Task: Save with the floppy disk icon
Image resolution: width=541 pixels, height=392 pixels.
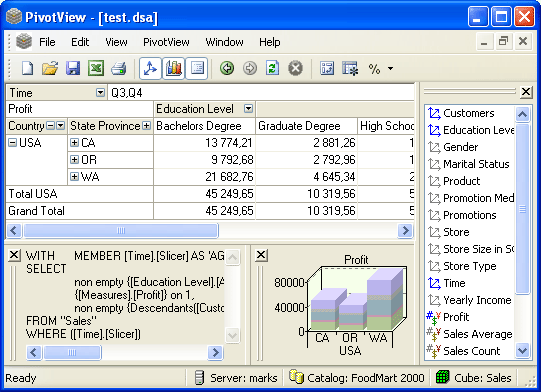Action: [x=73, y=68]
